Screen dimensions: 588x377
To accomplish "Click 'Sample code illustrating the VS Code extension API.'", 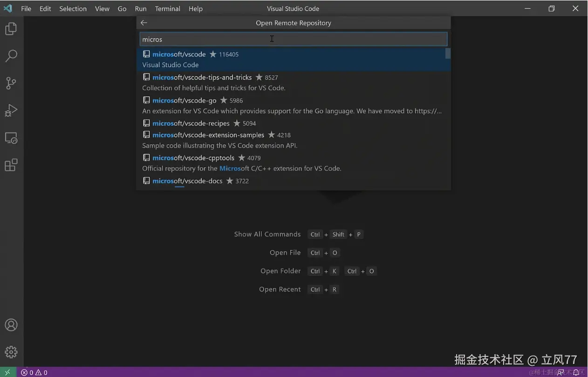I will tap(219, 146).
